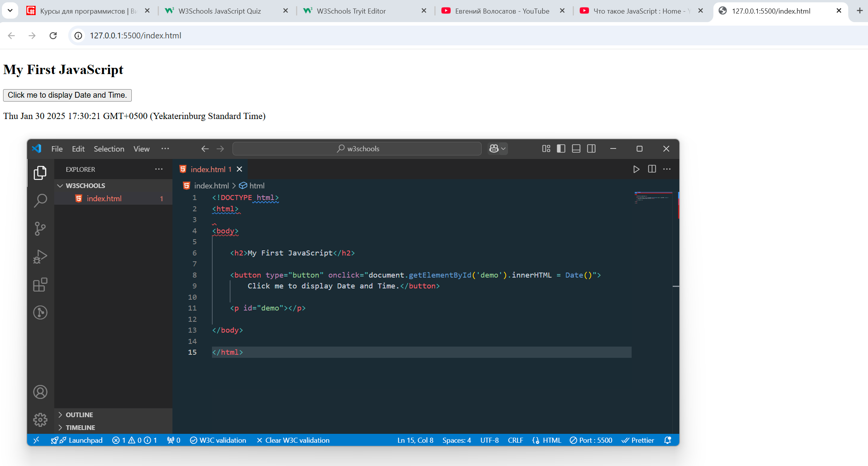The height and width of the screenshot is (466, 868).
Task: Click the browser back arrow
Action: [x=11, y=36]
